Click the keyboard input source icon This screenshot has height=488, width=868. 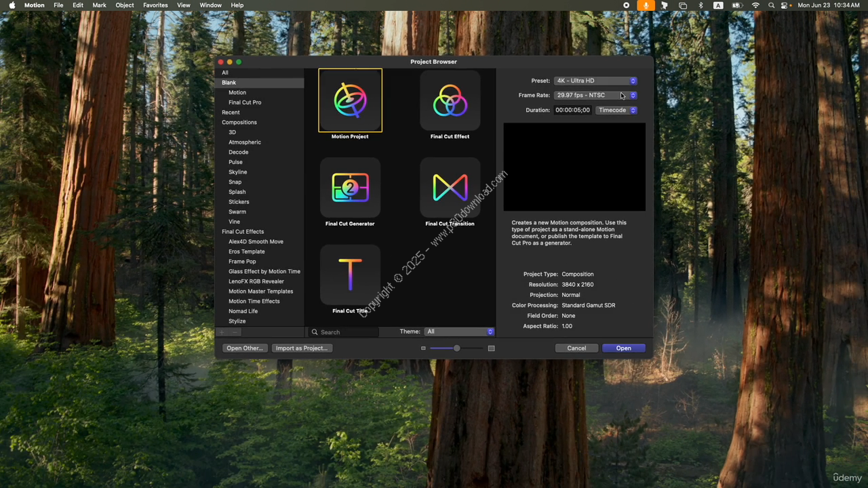[718, 5]
